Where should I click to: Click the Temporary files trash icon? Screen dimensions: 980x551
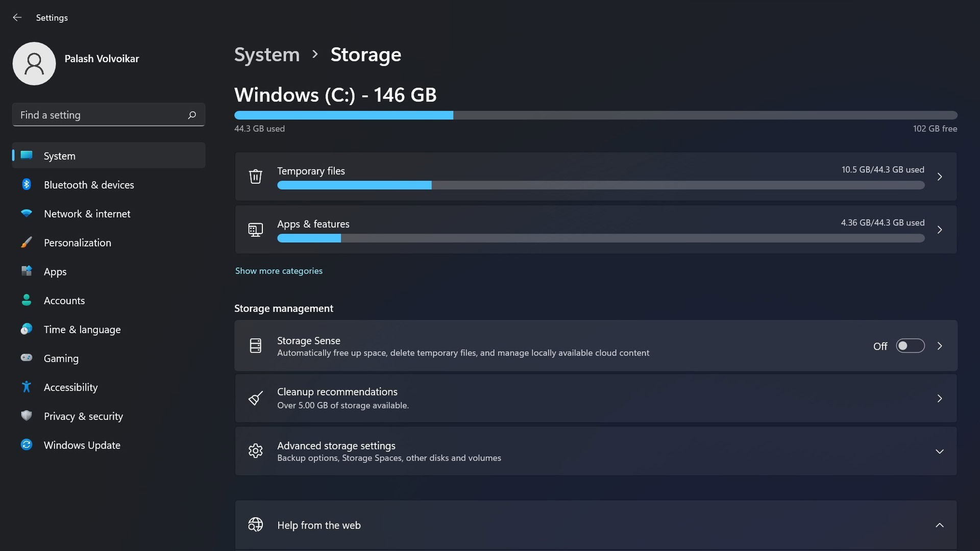(x=255, y=176)
